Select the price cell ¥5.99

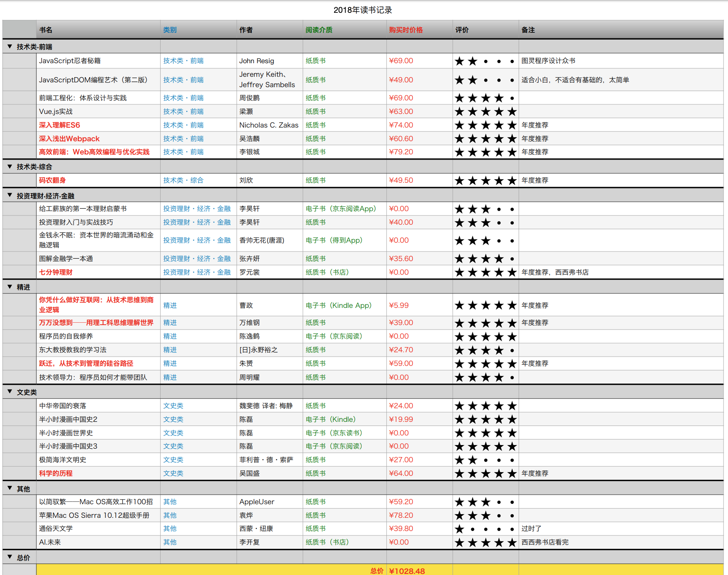[x=420, y=305]
